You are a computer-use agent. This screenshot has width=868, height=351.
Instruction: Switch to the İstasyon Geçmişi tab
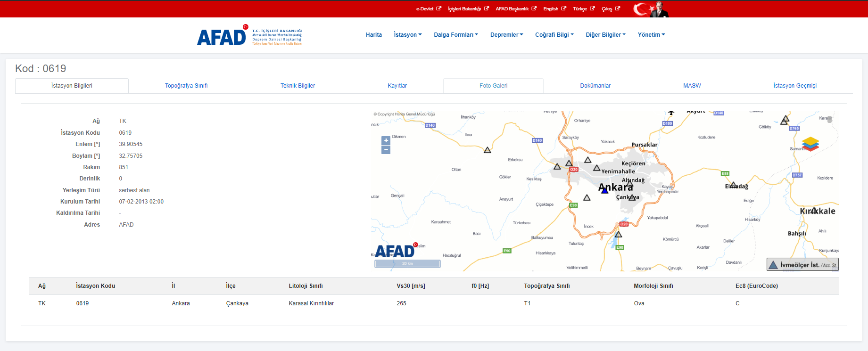click(x=795, y=86)
